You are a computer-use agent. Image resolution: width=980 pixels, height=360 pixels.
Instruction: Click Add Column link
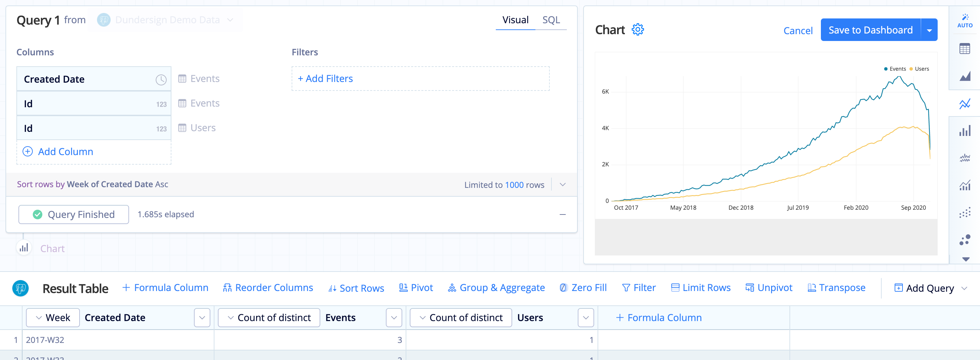click(66, 151)
